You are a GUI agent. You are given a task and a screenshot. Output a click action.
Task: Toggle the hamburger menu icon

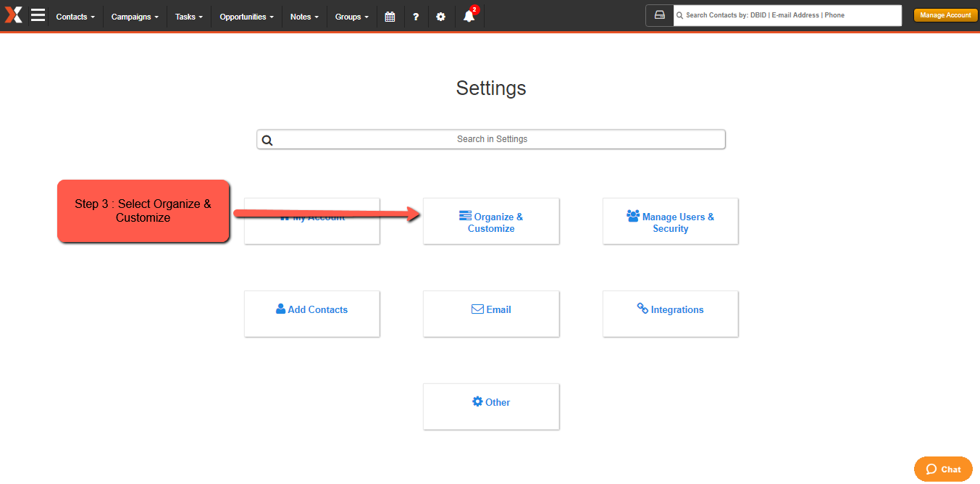point(38,15)
